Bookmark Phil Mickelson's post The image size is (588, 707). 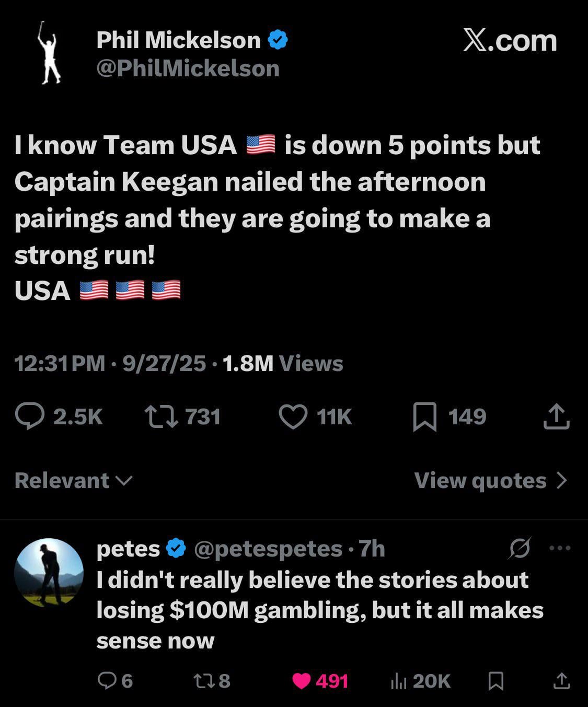tap(424, 417)
